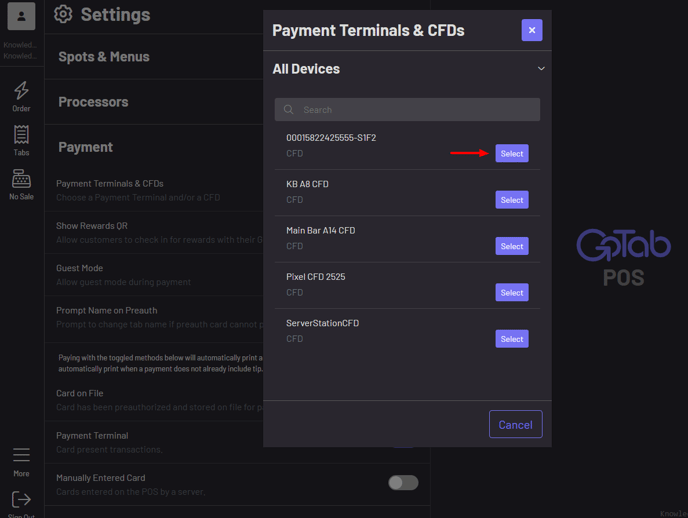688x518 pixels.
Task: Select the 00015822425555-S1F2 CFD
Action: pos(512,154)
